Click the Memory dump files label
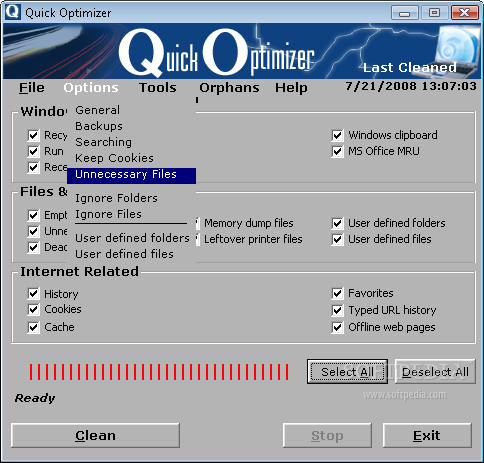The height and width of the screenshot is (463, 484). click(x=249, y=223)
